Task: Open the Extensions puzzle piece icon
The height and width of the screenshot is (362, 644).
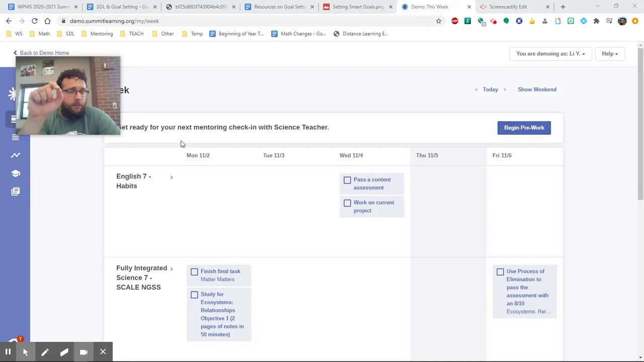Action: coord(596,21)
